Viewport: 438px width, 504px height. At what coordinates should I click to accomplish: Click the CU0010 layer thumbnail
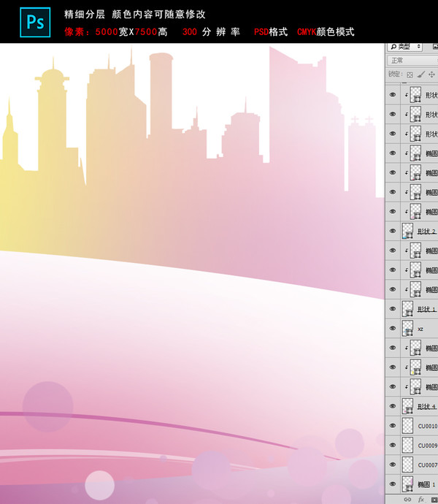407,426
